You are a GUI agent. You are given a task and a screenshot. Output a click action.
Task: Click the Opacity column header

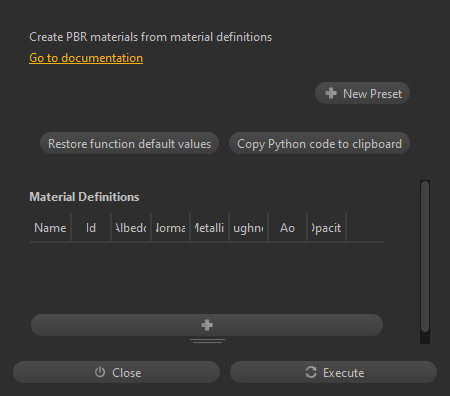(x=327, y=228)
